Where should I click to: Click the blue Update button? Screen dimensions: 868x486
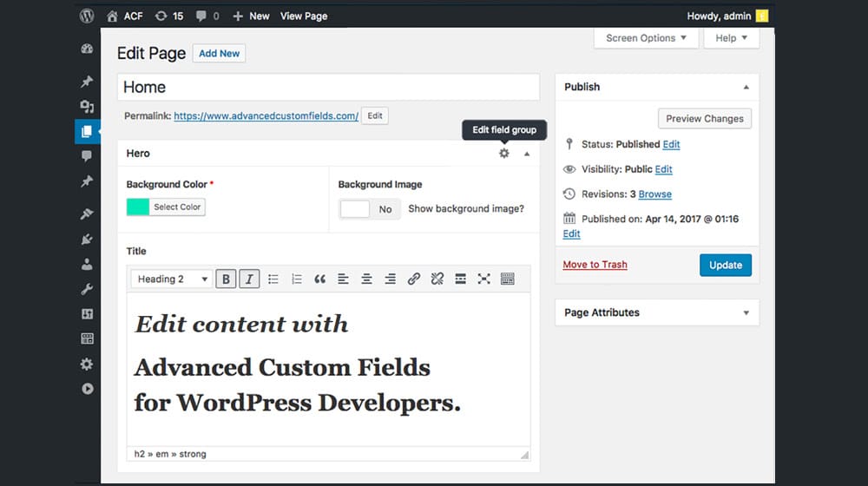[726, 266]
